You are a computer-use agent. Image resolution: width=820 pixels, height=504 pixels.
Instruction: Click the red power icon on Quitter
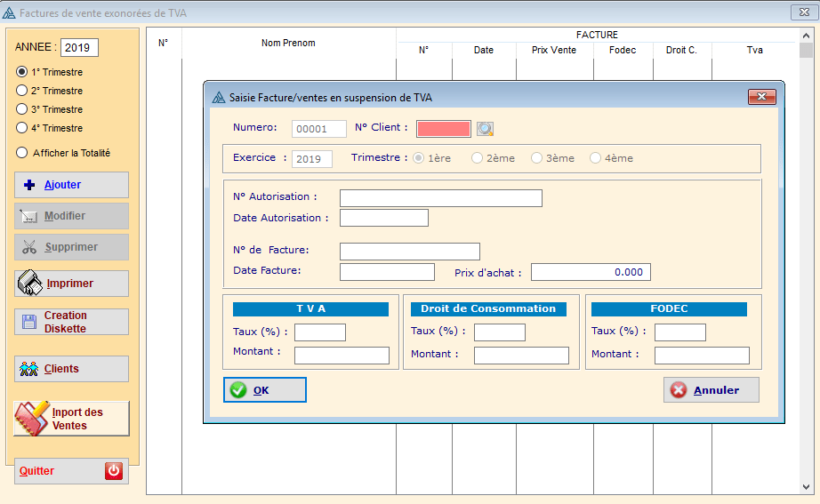pos(114,470)
